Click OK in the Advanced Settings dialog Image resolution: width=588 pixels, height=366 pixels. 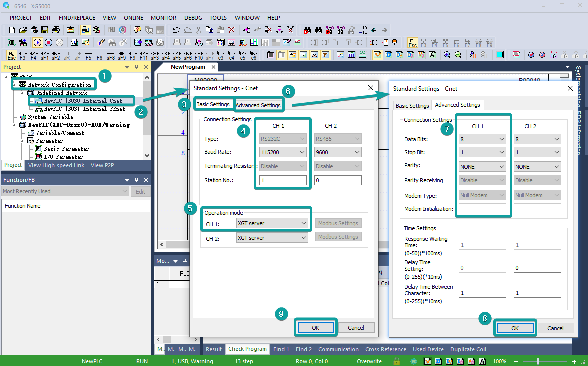click(x=515, y=328)
